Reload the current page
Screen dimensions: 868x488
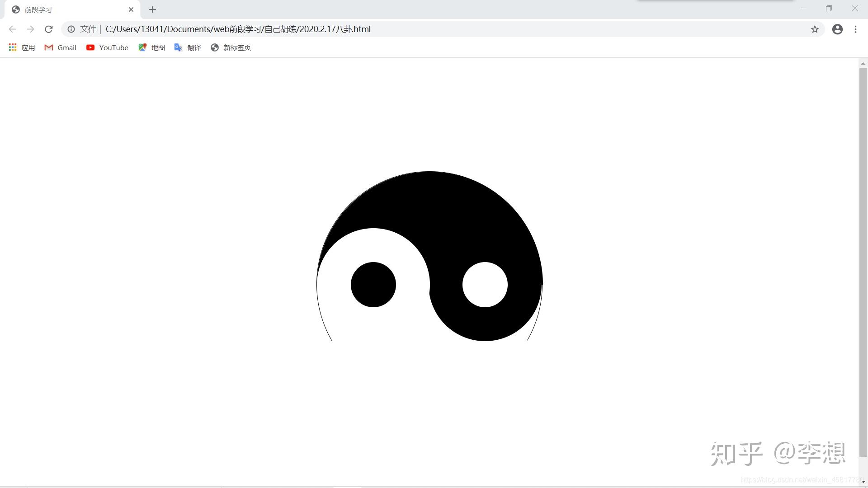point(49,29)
